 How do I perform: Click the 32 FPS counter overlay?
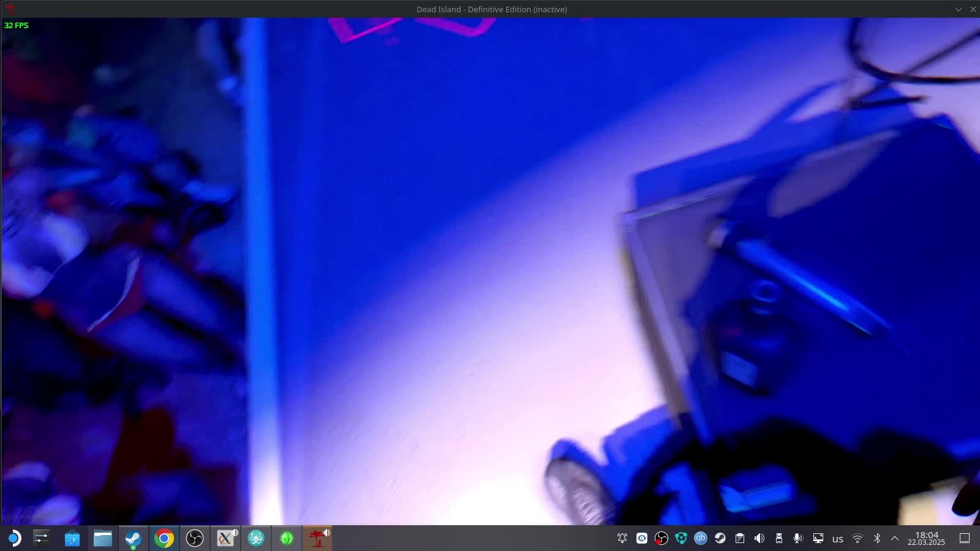coord(17,25)
